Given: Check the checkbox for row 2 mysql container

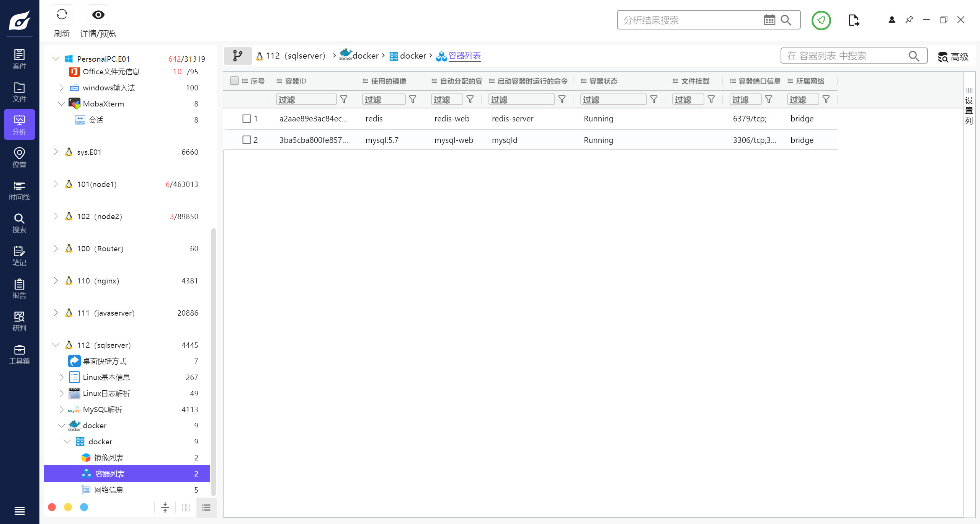Looking at the screenshot, I should coord(247,140).
